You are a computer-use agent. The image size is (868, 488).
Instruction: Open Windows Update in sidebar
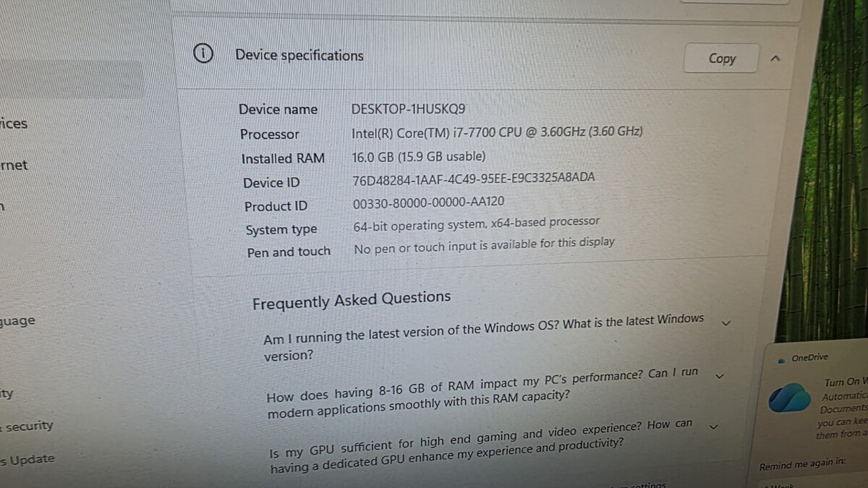pos(27,460)
